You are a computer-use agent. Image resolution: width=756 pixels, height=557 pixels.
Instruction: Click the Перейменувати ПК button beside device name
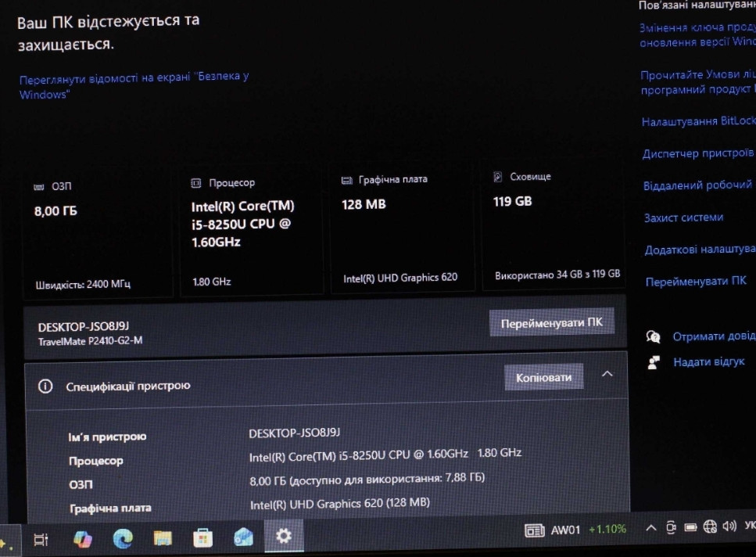tap(552, 323)
